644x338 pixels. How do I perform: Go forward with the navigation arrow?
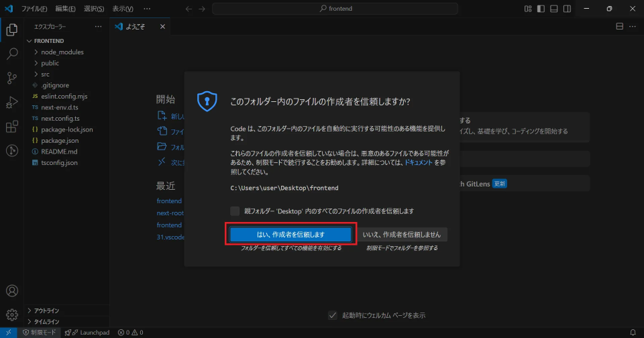tap(202, 9)
